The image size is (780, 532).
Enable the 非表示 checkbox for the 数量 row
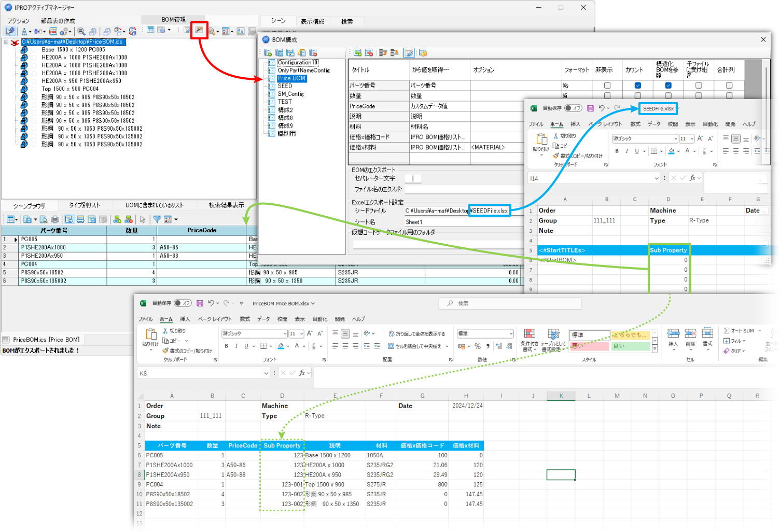[x=607, y=95]
